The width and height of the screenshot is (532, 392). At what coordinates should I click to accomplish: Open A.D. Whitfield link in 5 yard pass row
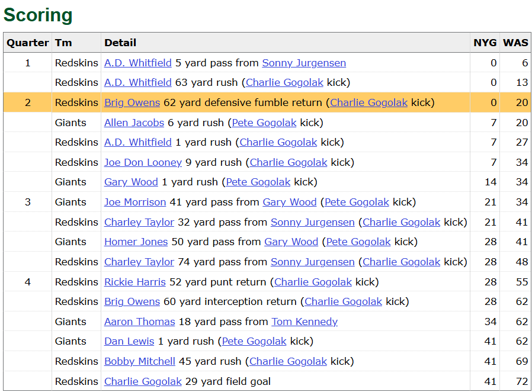tap(138, 63)
